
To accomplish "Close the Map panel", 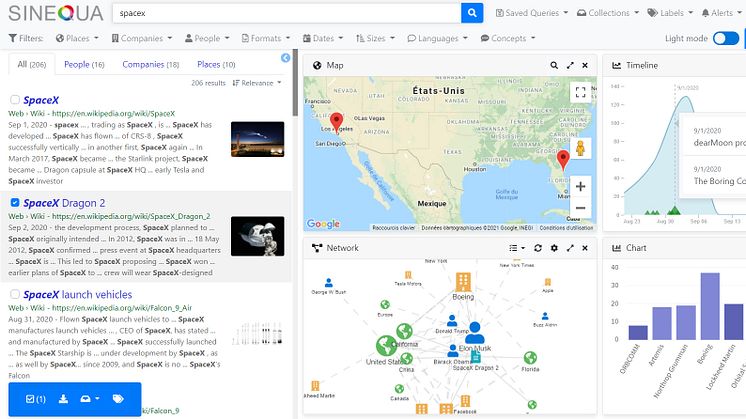I will coord(585,65).
